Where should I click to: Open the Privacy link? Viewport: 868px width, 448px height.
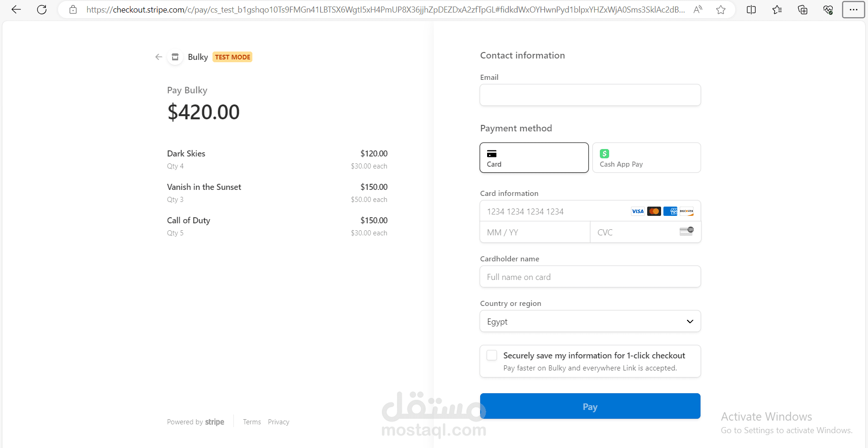click(x=278, y=422)
